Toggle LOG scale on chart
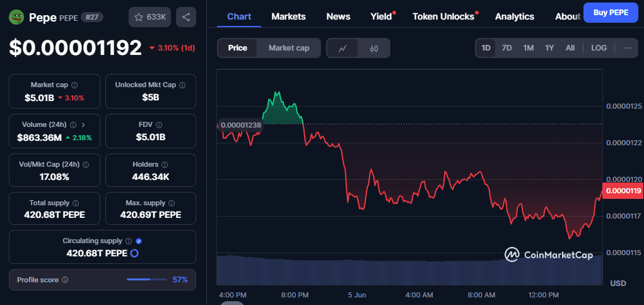The height and width of the screenshot is (305, 644). [x=599, y=48]
